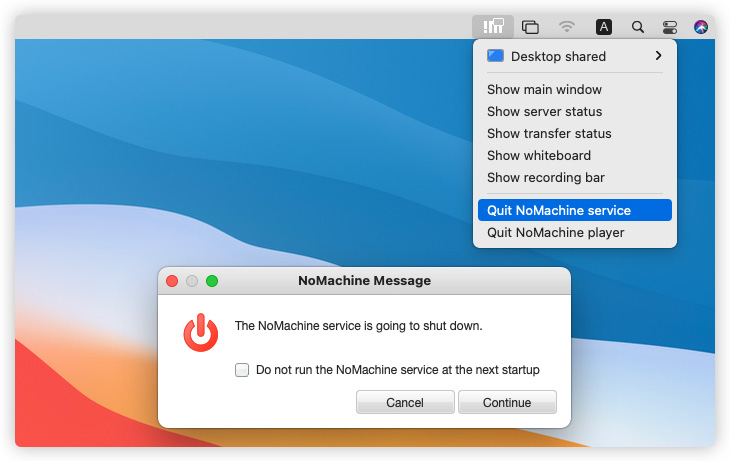Select Quit NoMachine service
The height and width of the screenshot is (461, 730).
click(x=558, y=210)
